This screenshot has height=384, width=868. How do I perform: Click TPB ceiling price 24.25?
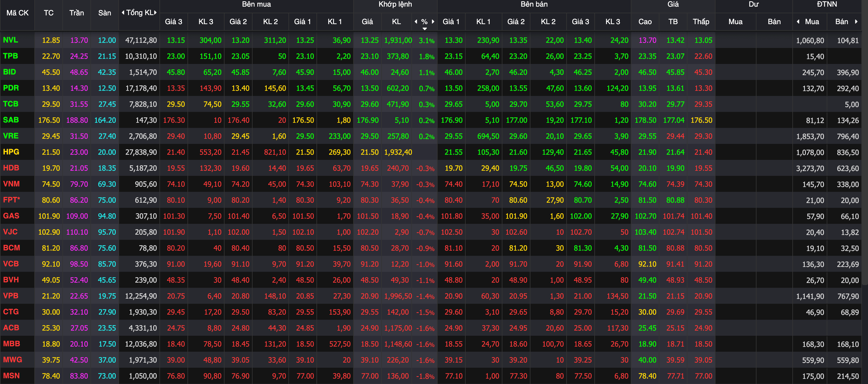[79, 56]
